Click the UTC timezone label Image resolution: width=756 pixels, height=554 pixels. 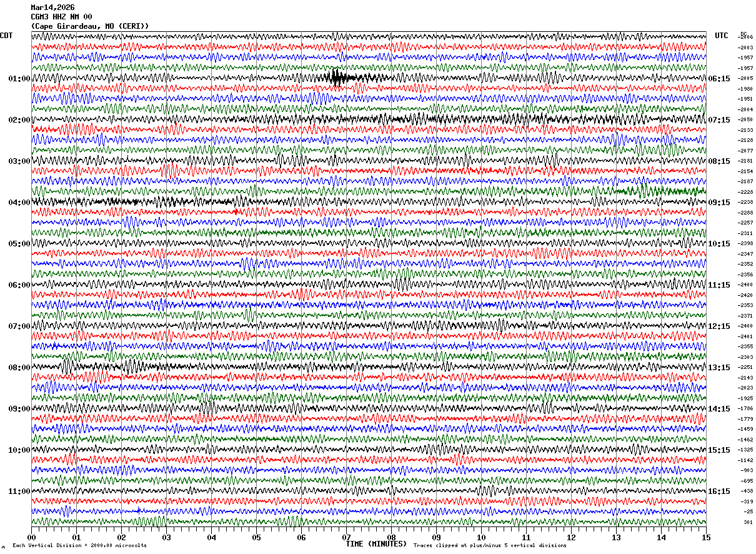pos(722,36)
